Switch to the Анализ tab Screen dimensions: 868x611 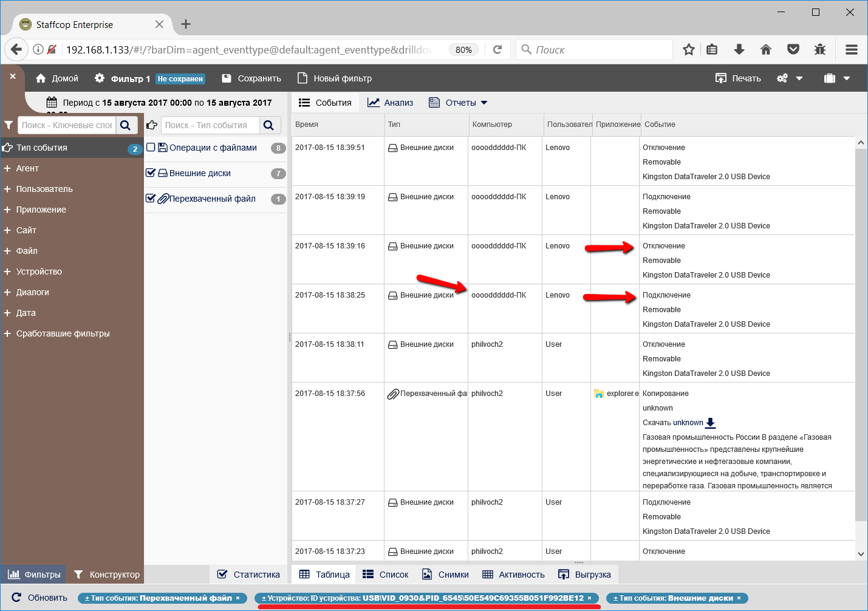(x=391, y=103)
